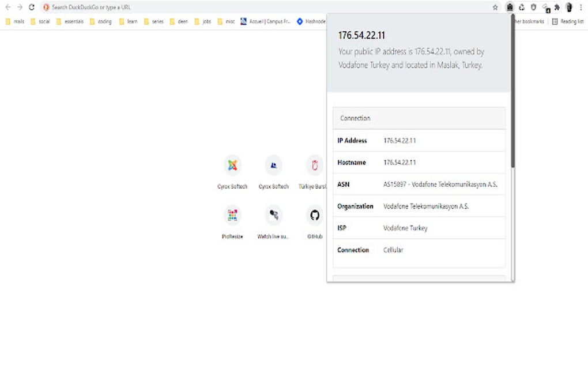Open the Accueil Campus France bookmark
The height and width of the screenshot is (368, 588).
point(266,21)
